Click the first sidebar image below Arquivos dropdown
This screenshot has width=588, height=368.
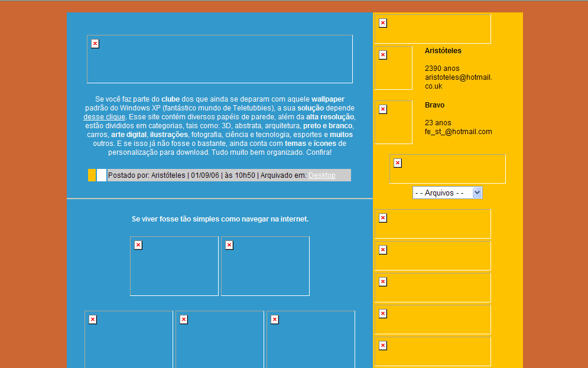tap(433, 224)
